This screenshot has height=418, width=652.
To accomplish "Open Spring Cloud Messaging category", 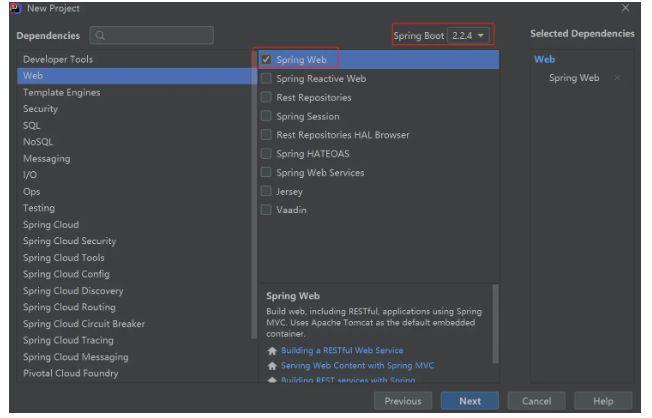I will [134, 357].
